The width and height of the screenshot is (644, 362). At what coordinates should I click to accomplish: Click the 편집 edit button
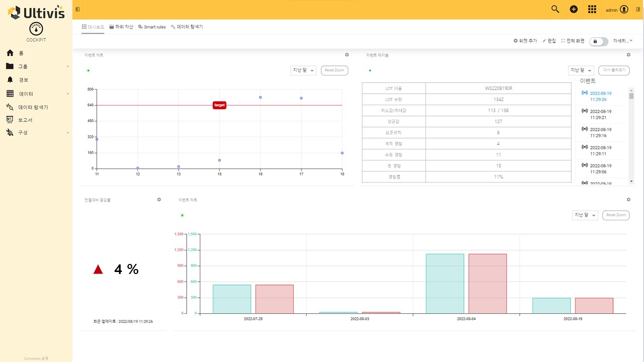point(549,41)
